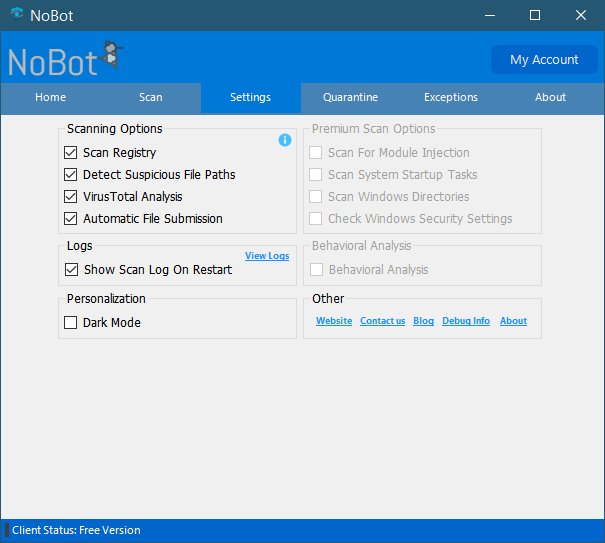Open the Website link
The width and height of the screenshot is (605, 543).
pyautogui.click(x=334, y=321)
